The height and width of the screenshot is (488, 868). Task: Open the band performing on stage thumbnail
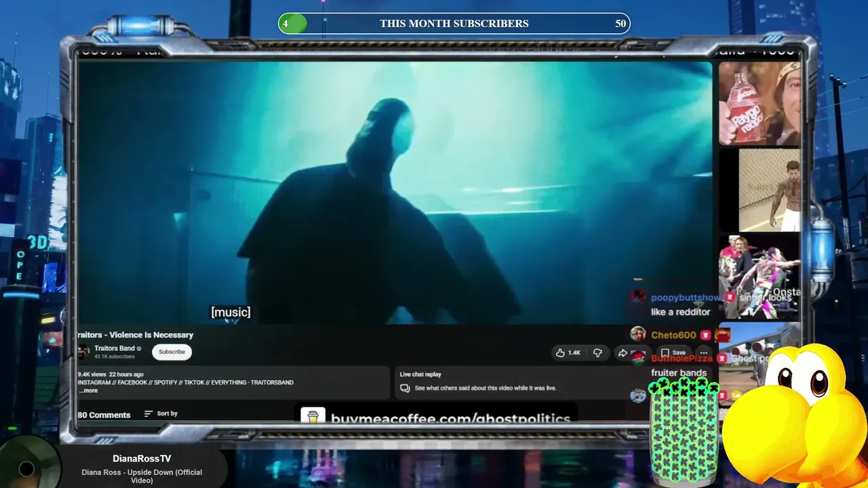[759, 277]
